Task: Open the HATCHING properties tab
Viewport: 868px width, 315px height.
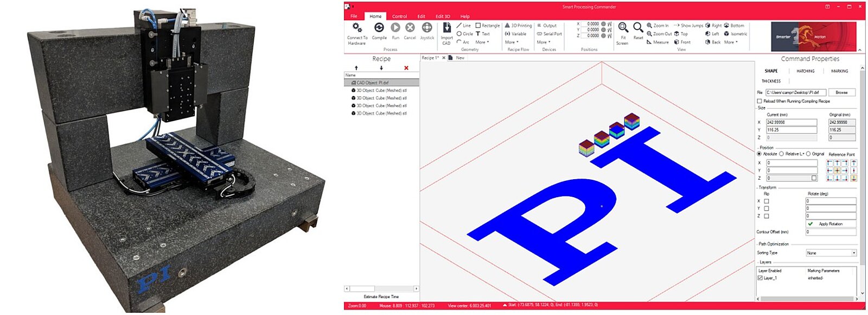Action: [806, 71]
